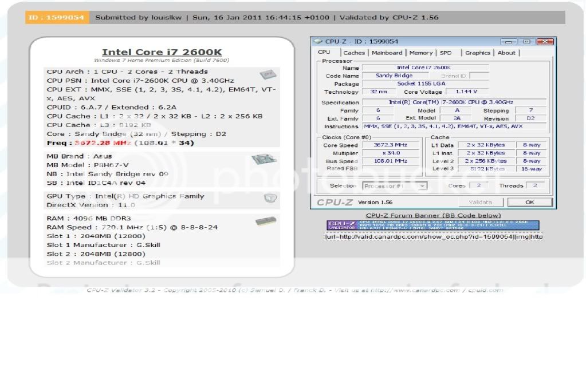This screenshot has width=586, height=392.
Task: Minimize the CPU-Z window
Action: pyautogui.click(x=508, y=42)
